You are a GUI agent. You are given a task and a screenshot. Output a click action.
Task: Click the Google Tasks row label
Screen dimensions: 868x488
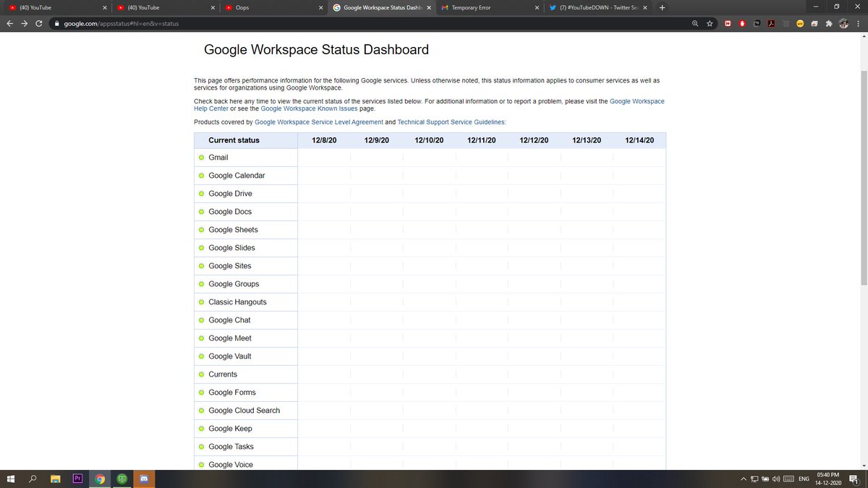pyautogui.click(x=231, y=447)
